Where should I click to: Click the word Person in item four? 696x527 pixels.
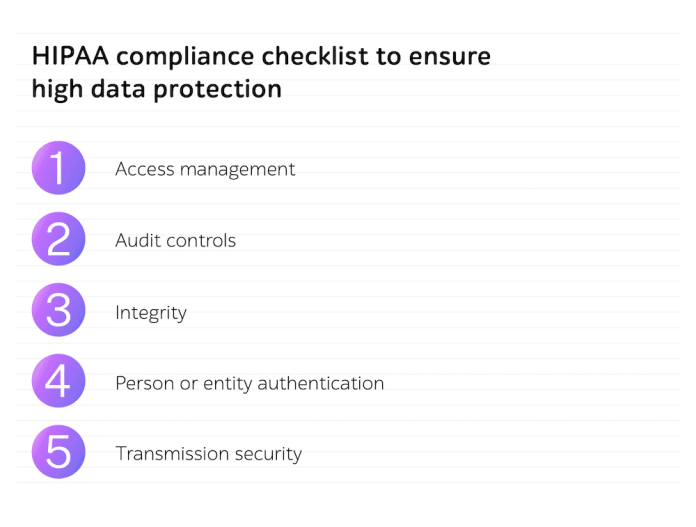(145, 384)
